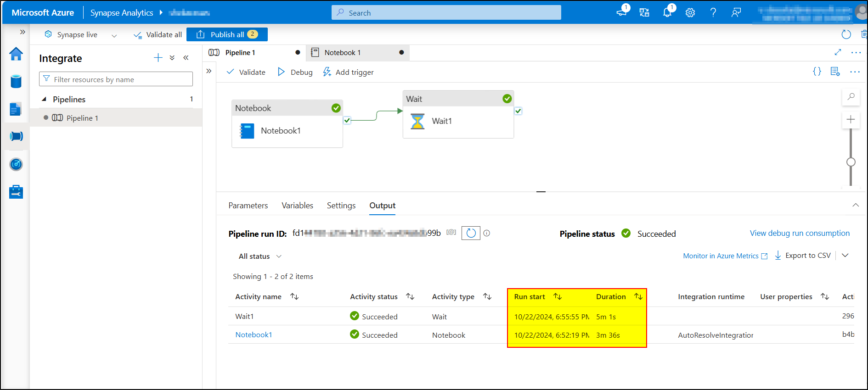Open the Develop hub document icon
This screenshot has height=390, width=868.
[x=16, y=109]
